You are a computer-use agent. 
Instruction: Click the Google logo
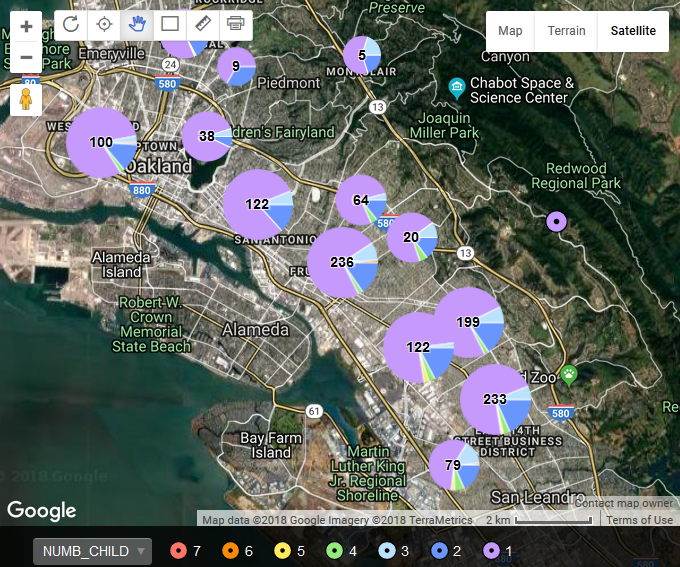coord(42,511)
